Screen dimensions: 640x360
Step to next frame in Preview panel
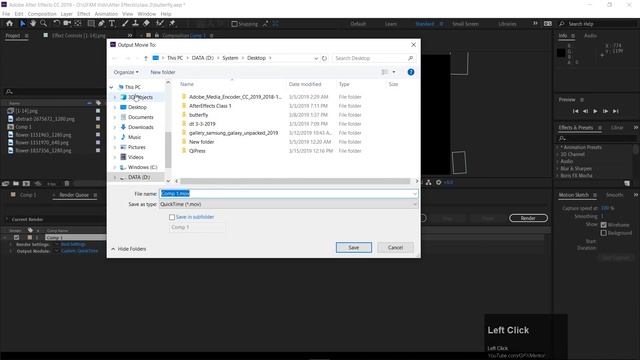click(605, 111)
